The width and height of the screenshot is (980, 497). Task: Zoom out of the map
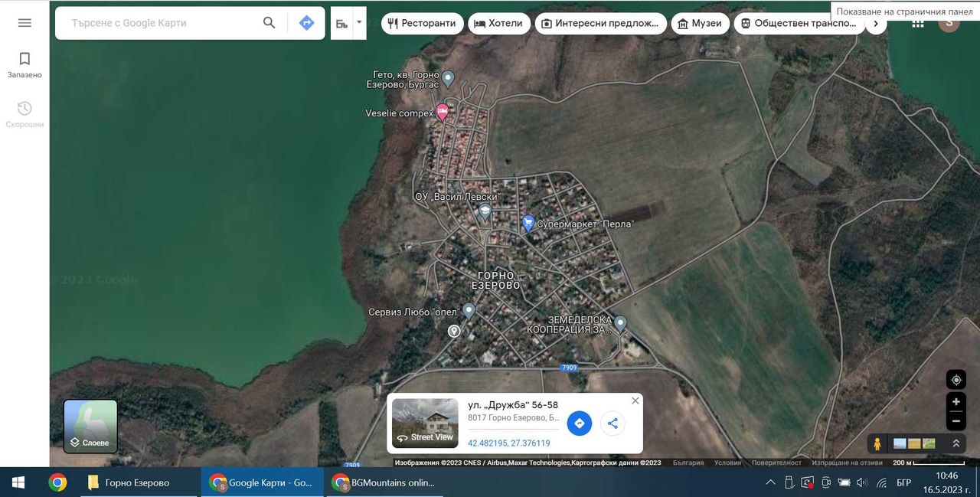pos(955,421)
